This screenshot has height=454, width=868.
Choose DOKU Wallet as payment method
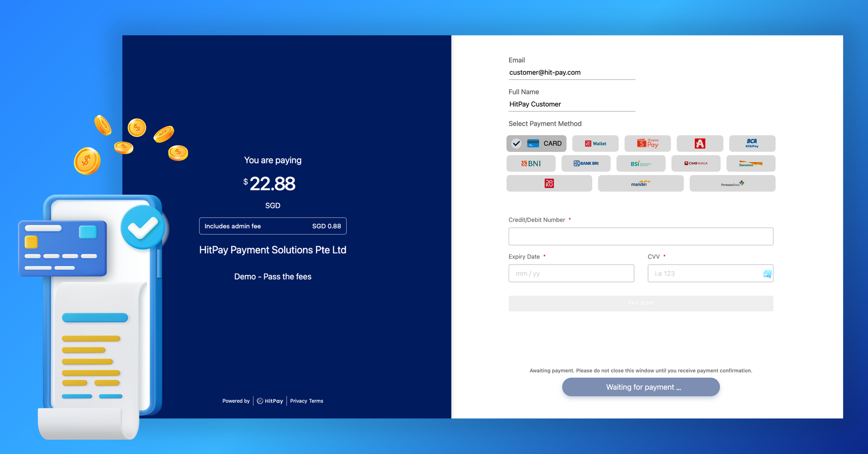coord(595,144)
